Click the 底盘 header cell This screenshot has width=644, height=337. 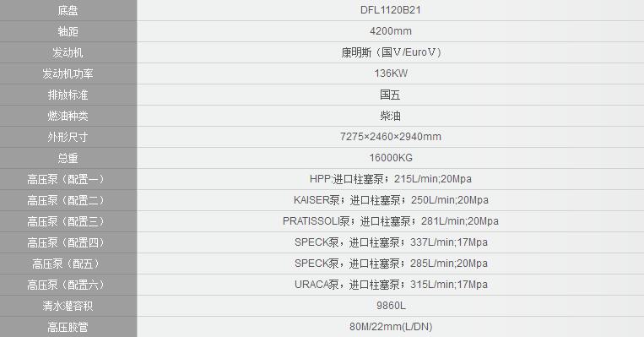tap(68, 10)
